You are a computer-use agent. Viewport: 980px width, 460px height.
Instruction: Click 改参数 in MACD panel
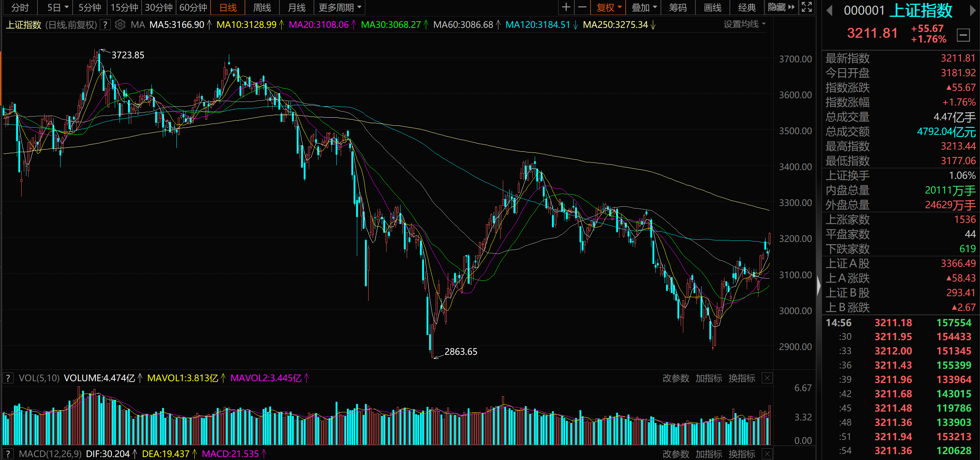click(676, 454)
